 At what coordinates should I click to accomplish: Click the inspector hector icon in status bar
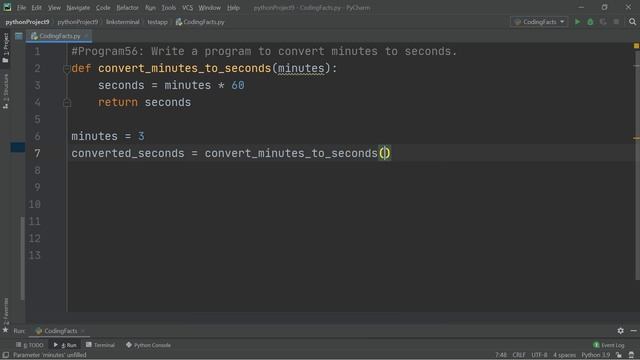tap(631, 355)
